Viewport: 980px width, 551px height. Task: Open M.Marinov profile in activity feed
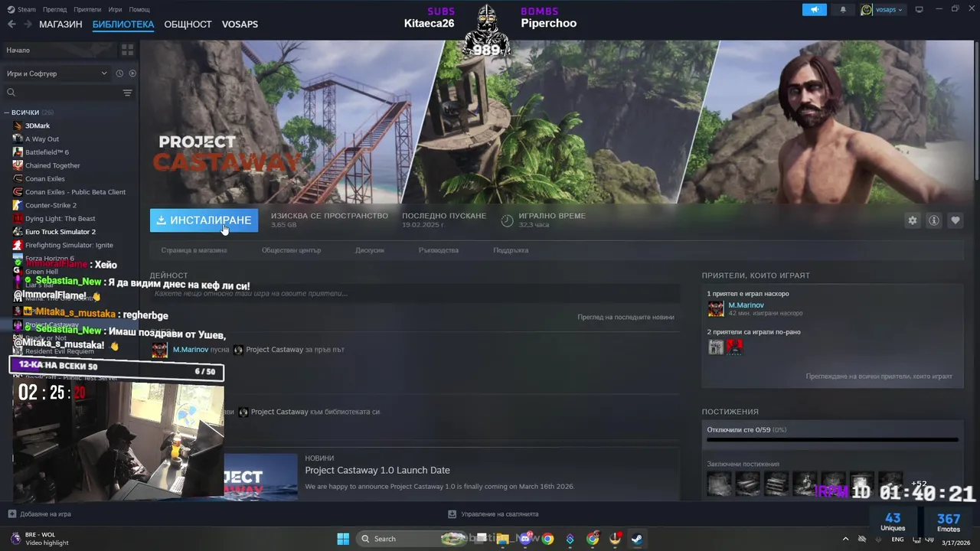(191, 350)
